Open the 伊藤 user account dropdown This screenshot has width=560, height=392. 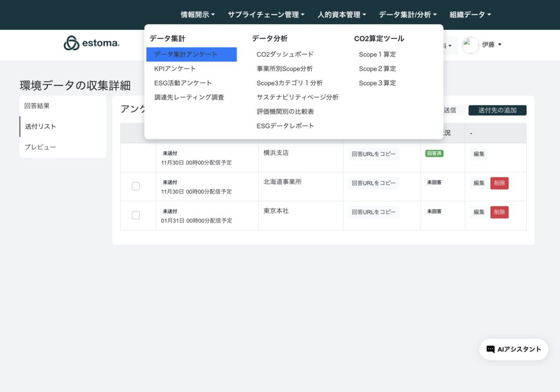[x=491, y=45]
